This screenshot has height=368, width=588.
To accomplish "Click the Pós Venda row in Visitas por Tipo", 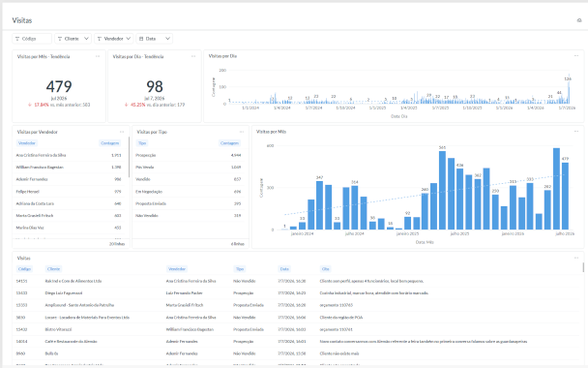I will coord(189,168).
